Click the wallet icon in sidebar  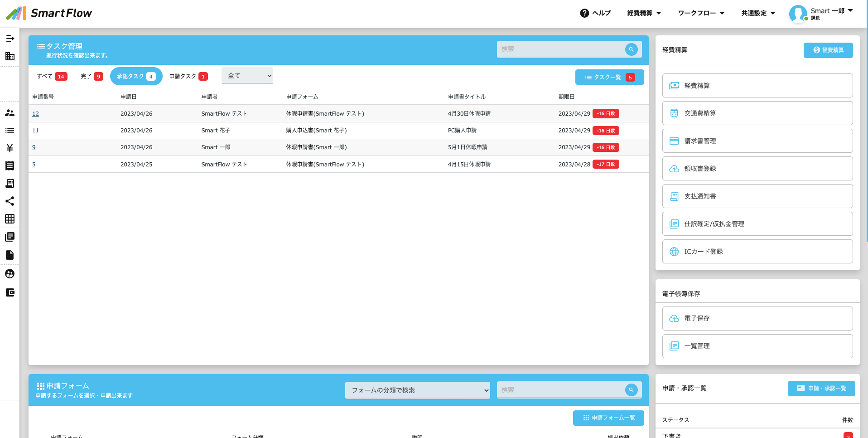click(x=10, y=292)
